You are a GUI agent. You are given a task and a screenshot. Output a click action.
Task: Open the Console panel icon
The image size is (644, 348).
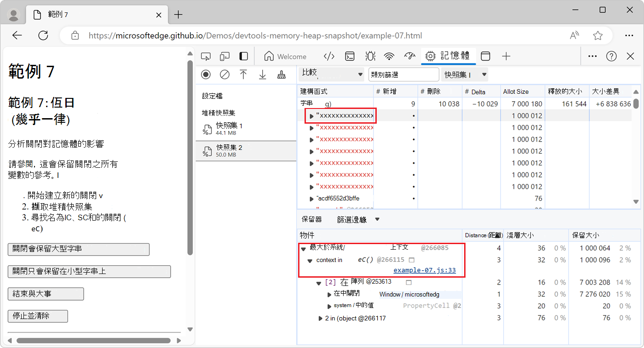[350, 56]
